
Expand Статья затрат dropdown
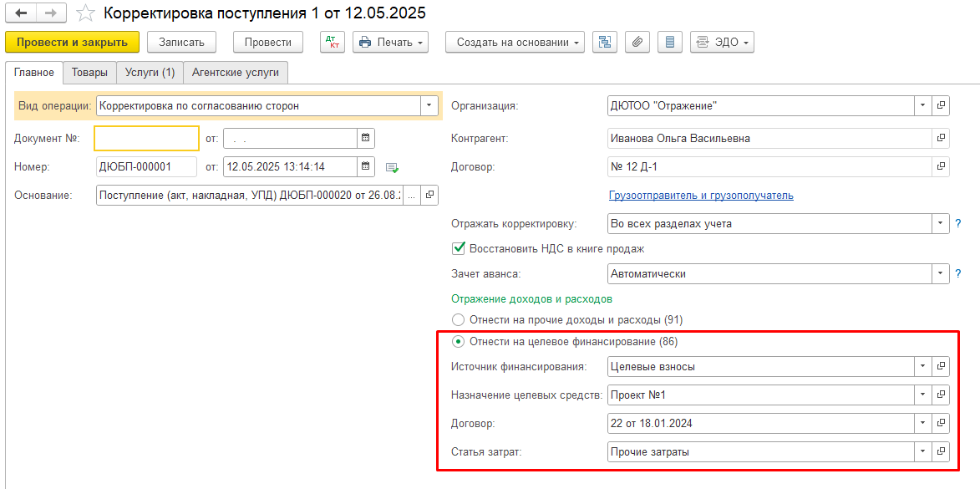(x=922, y=451)
